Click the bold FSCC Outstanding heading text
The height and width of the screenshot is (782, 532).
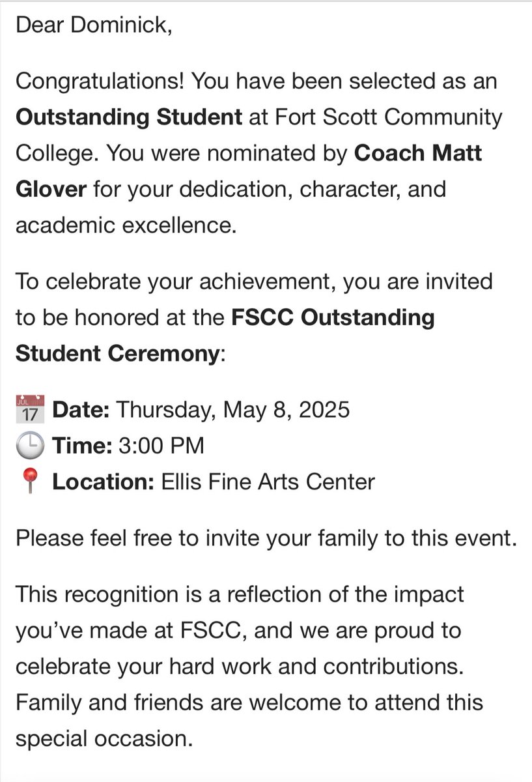(x=333, y=318)
